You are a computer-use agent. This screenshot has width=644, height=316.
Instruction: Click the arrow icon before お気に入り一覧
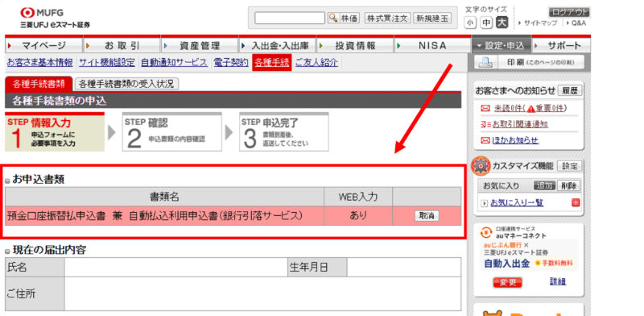point(485,203)
